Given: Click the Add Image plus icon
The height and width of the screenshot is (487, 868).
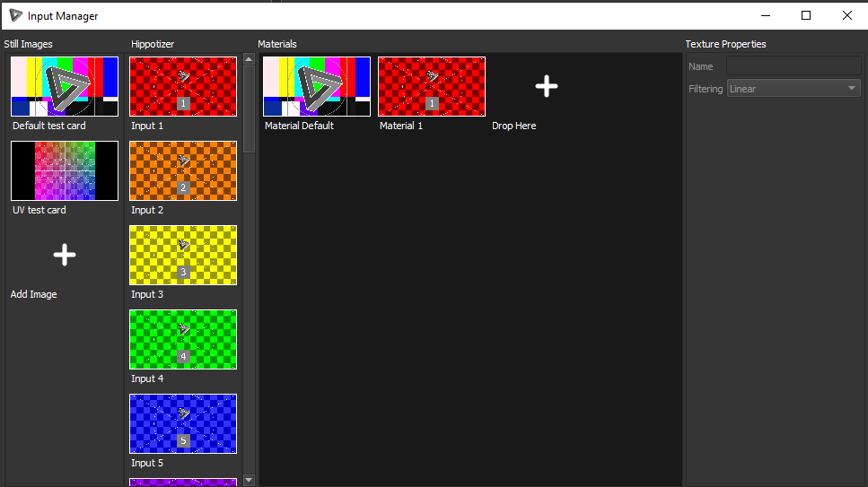Looking at the screenshot, I should coord(65,255).
